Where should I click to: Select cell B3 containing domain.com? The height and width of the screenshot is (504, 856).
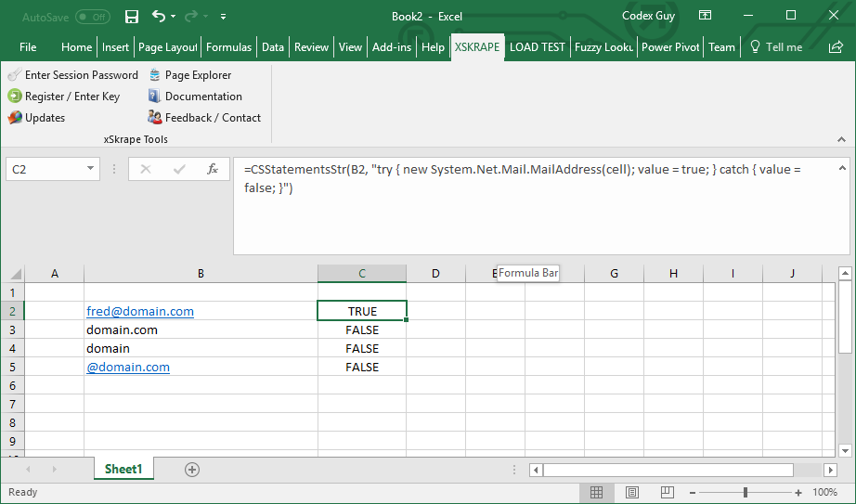pyautogui.click(x=201, y=330)
